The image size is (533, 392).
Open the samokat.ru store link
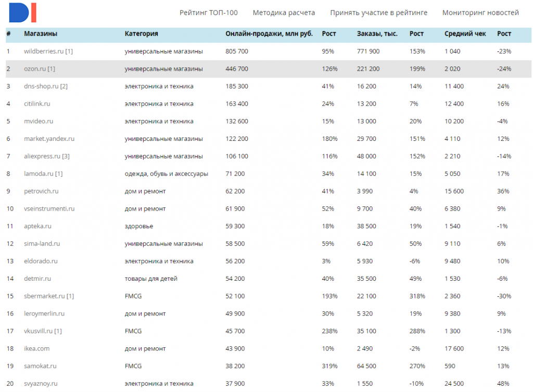(x=40, y=366)
